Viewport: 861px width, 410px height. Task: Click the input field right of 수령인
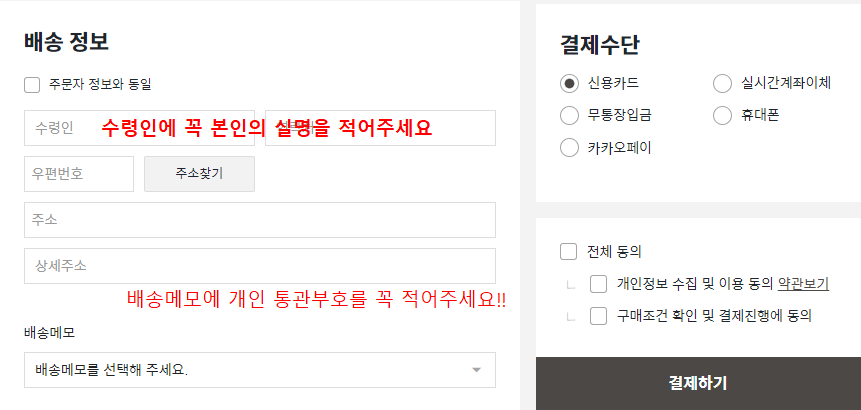380,128
